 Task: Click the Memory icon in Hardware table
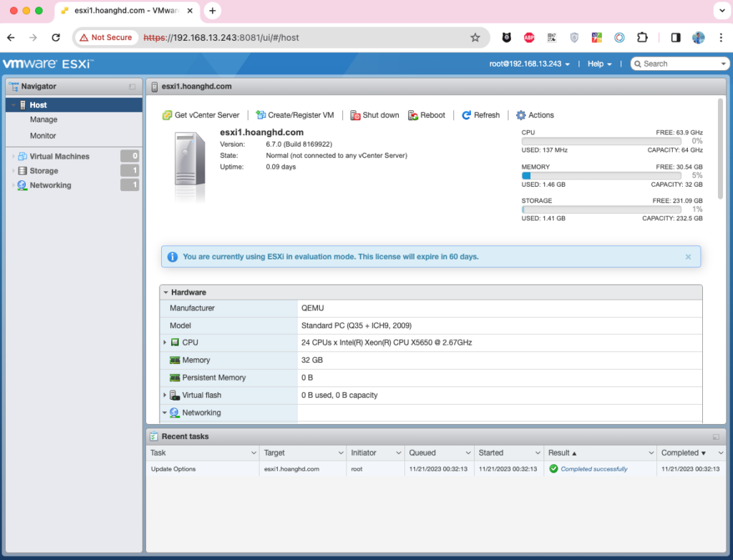point(175,360)
